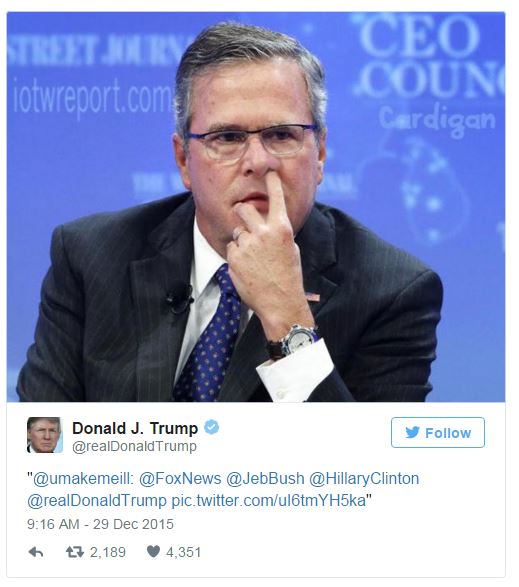The height and width of the screenshot is (587, 519).
Task: Open the @HillaryClinton mention link
Action: (364, 479)
